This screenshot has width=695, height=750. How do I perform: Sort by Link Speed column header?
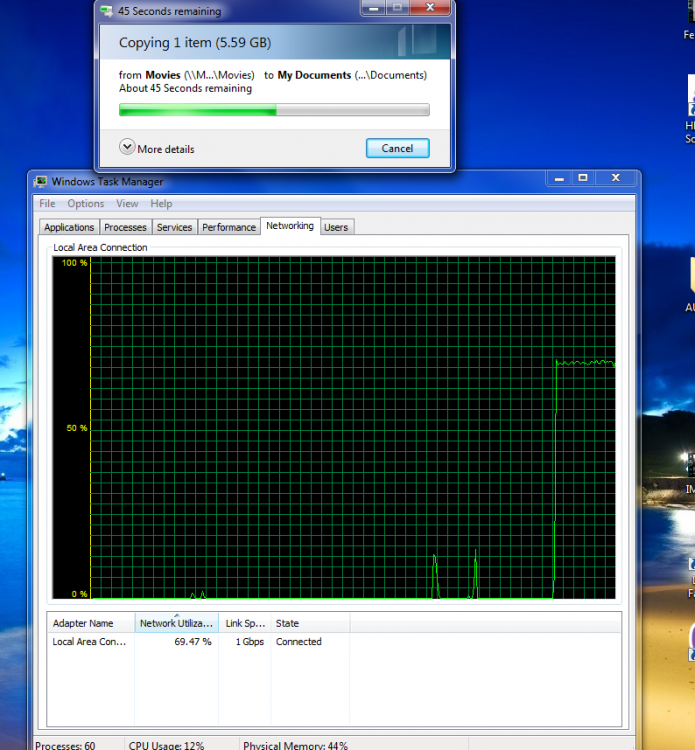(x=245, y=623)
